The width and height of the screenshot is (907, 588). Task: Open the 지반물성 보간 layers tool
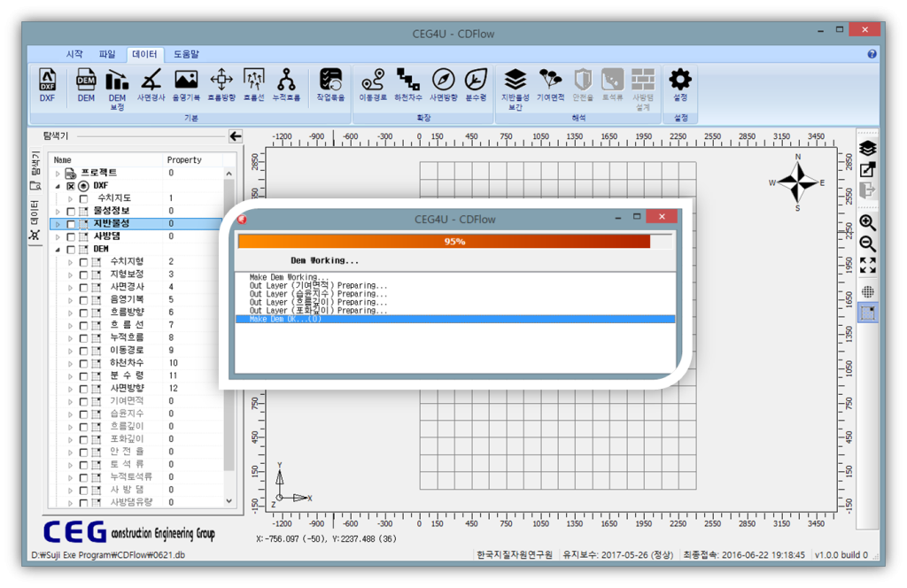tap(515, 89)
